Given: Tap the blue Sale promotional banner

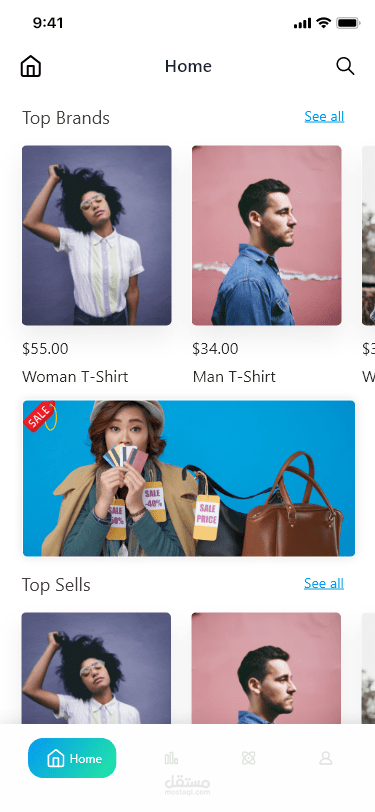Looking at the screenshot, I should (189, 478).
